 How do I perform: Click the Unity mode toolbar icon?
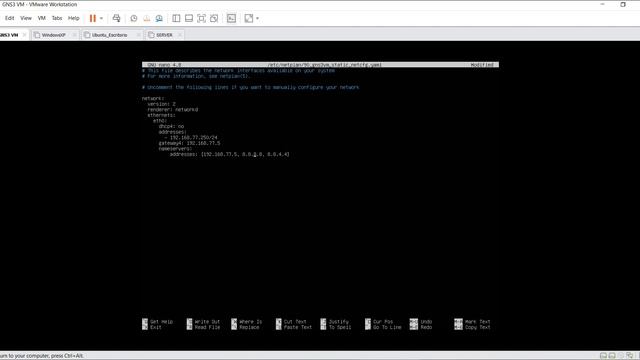point(214,18)
